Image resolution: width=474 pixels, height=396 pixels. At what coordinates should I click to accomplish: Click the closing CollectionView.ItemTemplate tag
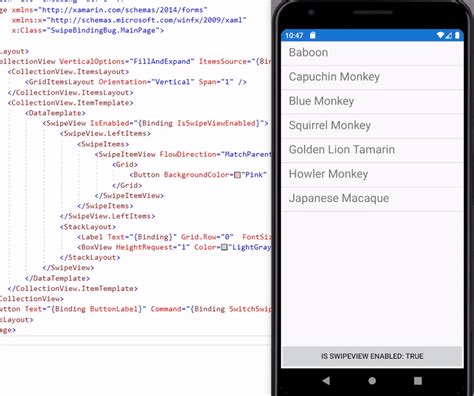point(73,288)
